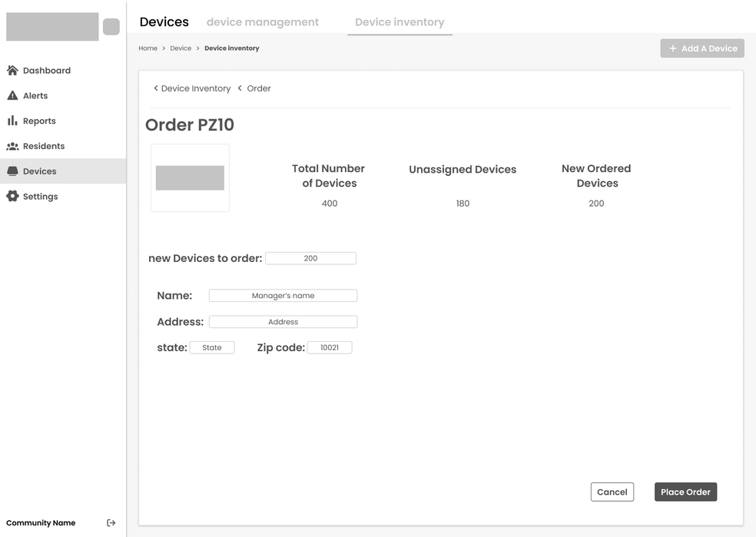Click the Dashboard home icon

(12, 71)
